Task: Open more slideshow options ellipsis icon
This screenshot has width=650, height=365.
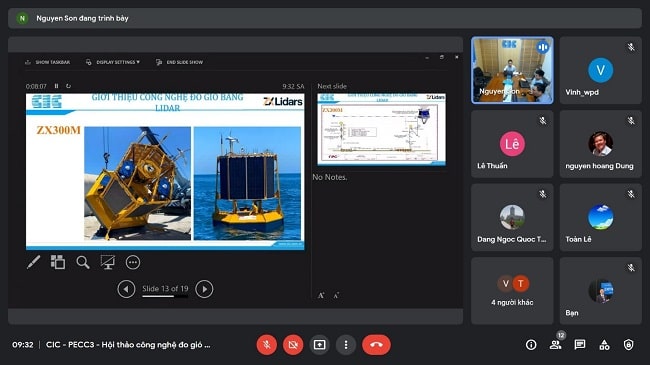Action: pyautogui.click(x=133, y=262)
